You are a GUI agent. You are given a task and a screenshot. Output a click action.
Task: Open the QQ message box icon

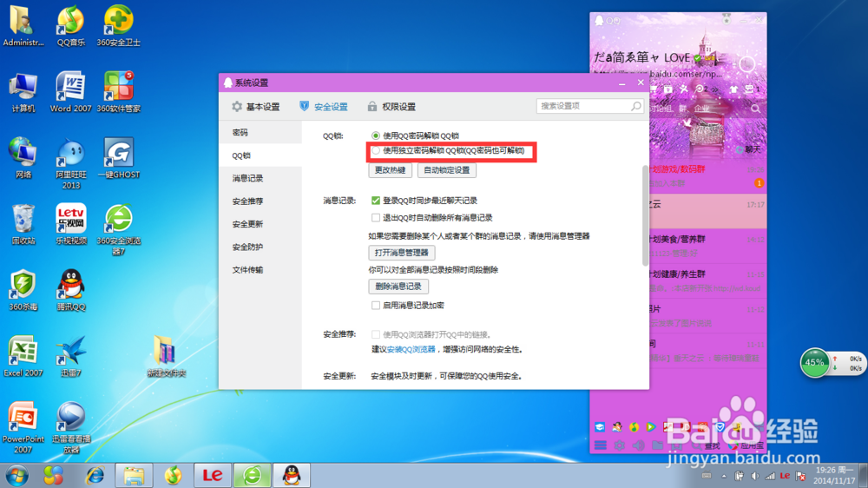pos(749,89)
